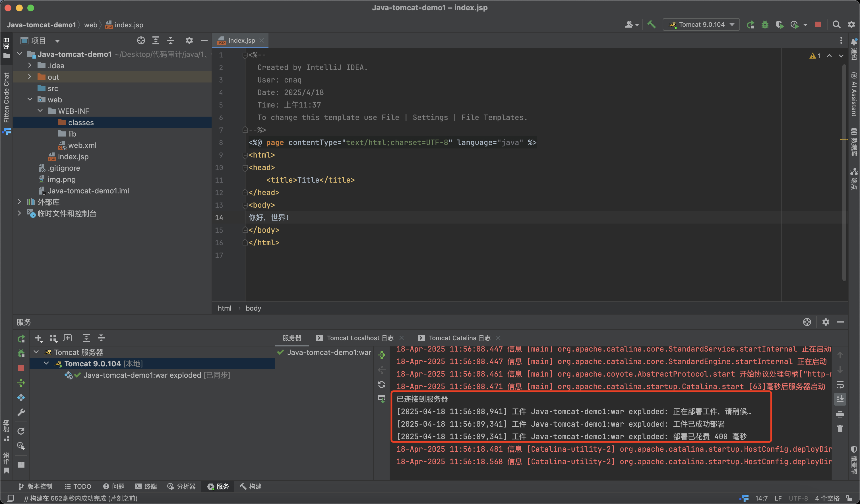Click the wrench icon in services toolbar

[x=21, y=412]
